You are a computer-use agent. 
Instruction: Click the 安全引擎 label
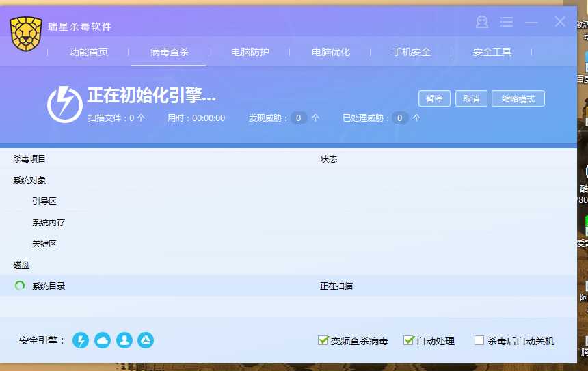click(x=41, y=341)
